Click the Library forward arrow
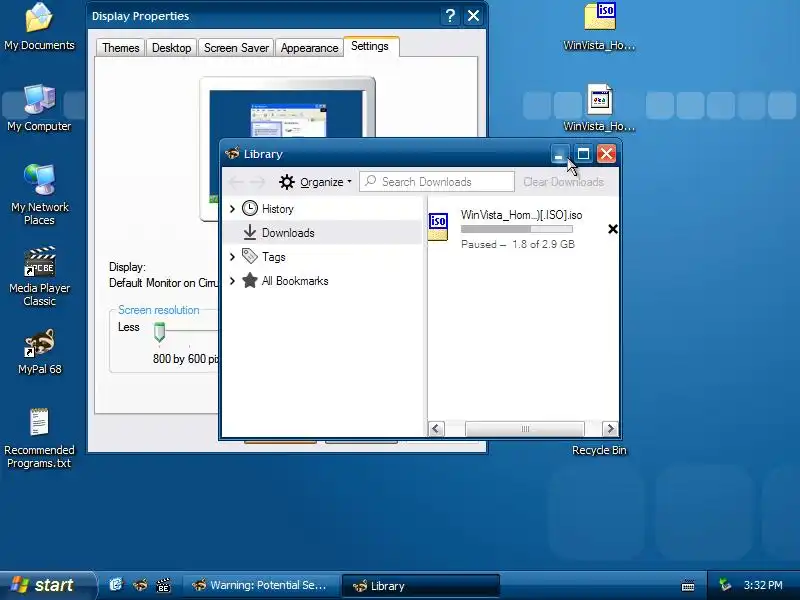This screenshot has height=600, width=800. coord(257,182)
